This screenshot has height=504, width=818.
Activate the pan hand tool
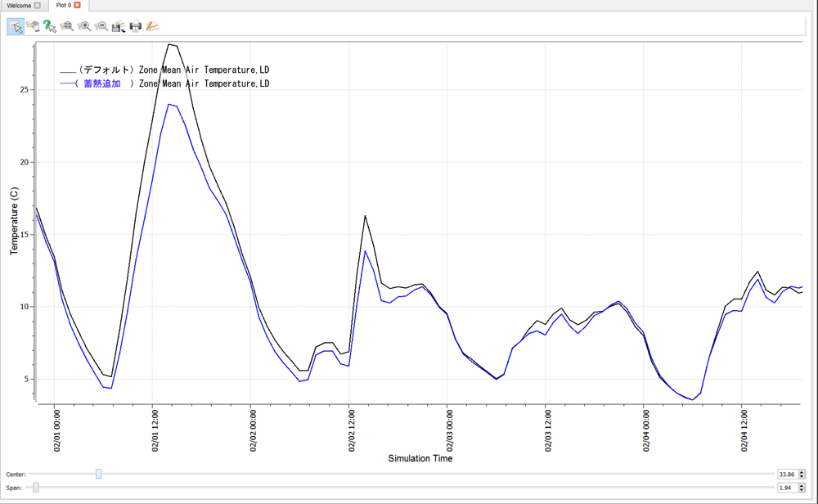33,27
